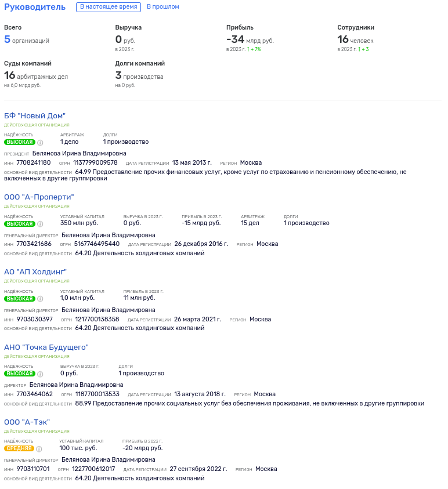This screenshot has height=489, width=448.
Task: Click president name under БФ "Новый Дом"
Action: tap(80, 154)
